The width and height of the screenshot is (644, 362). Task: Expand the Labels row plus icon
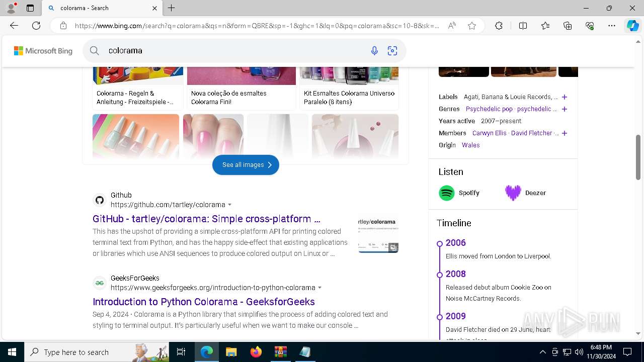[x=565, y=97]
